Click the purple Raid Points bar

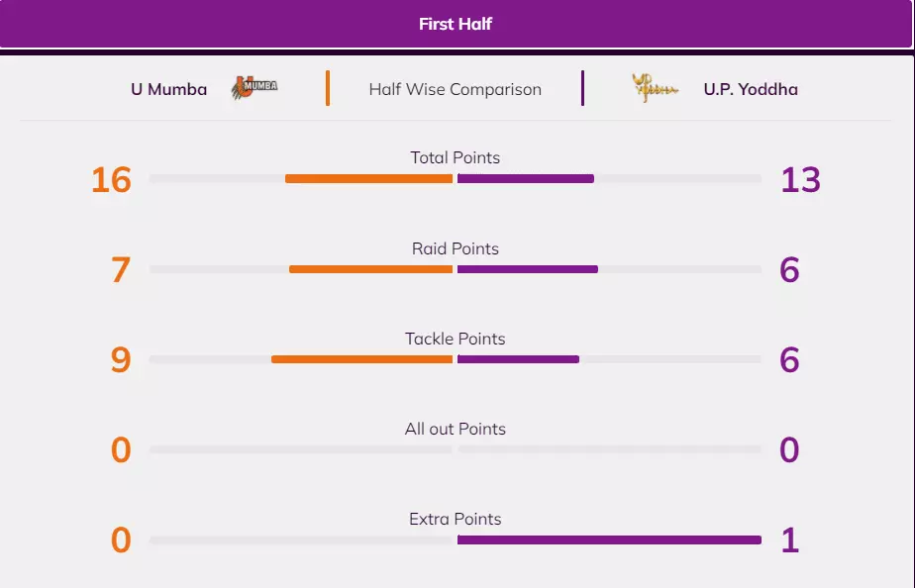[528, 269]
